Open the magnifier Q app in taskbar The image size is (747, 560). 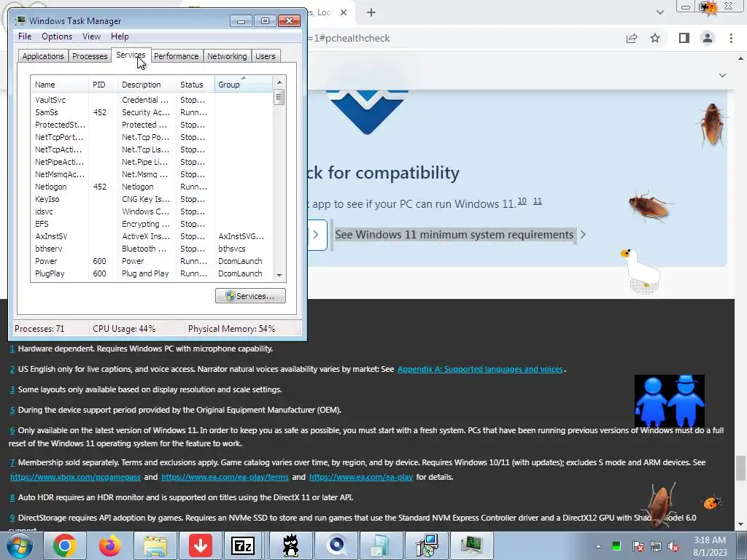(x=336, y=545)
